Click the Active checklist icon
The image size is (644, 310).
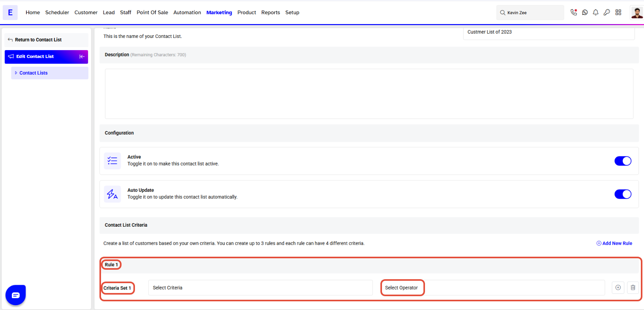[x=112, y=161]
